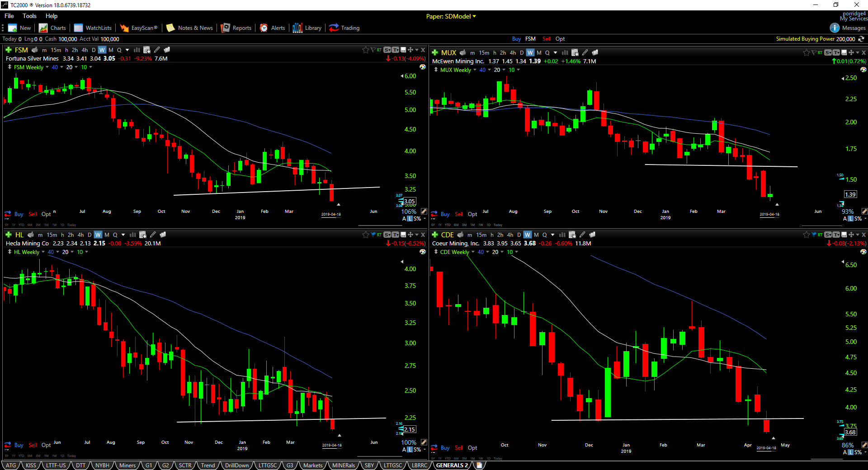Click the drawing pencil tool on MUX chart
The height and width of the screenshot is (470, 868).
[585, 52]
